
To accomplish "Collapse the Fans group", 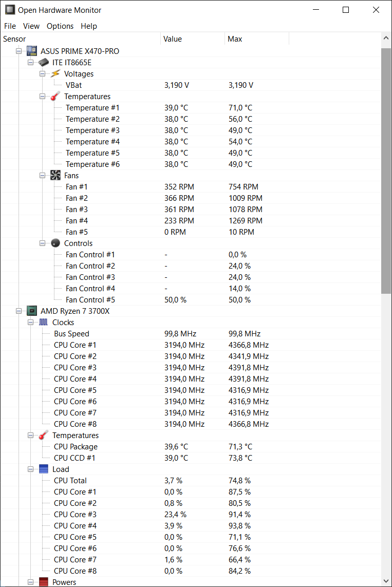I will (x=42, y=175).
